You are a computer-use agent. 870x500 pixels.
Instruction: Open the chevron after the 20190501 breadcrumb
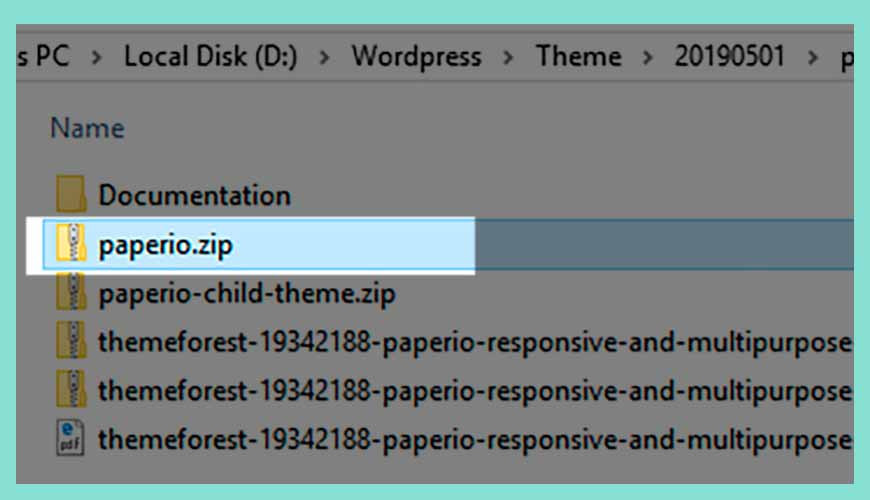click(x=812, y=57)
